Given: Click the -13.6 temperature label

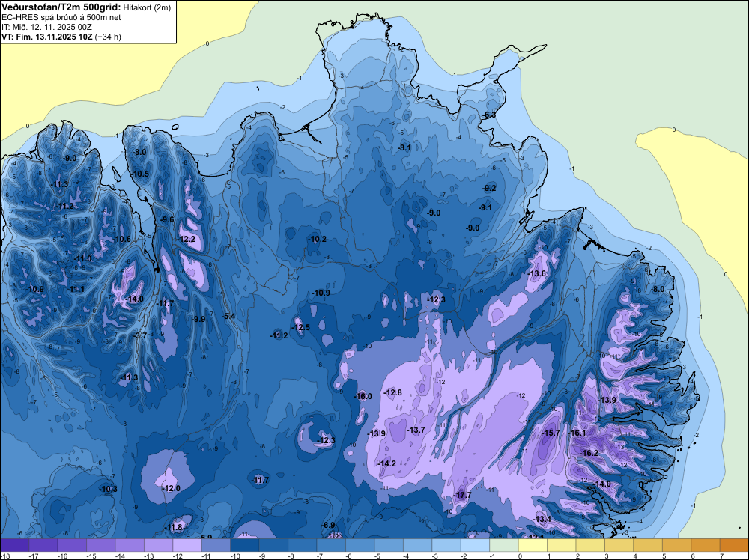Looking at the screenshot, I should (x=537, y=273).
